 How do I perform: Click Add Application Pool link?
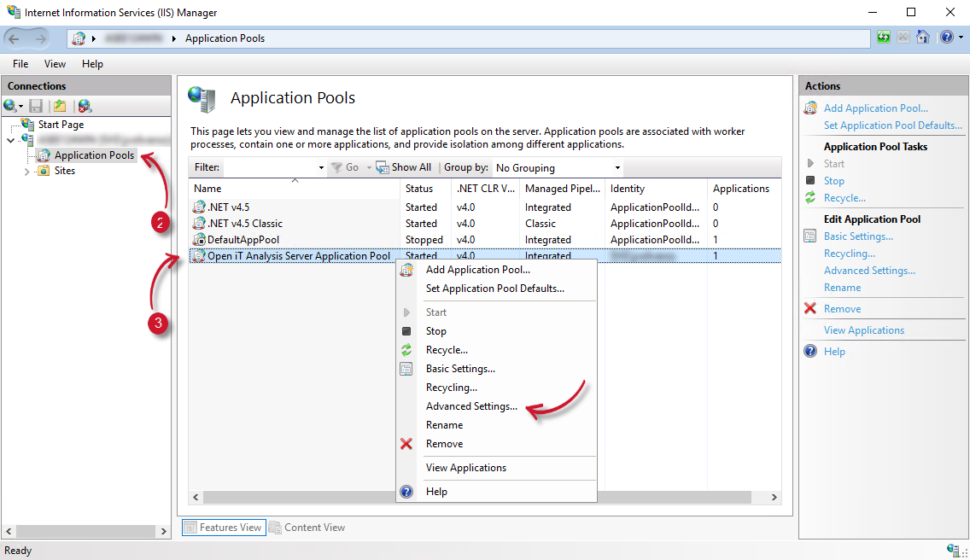875,108
